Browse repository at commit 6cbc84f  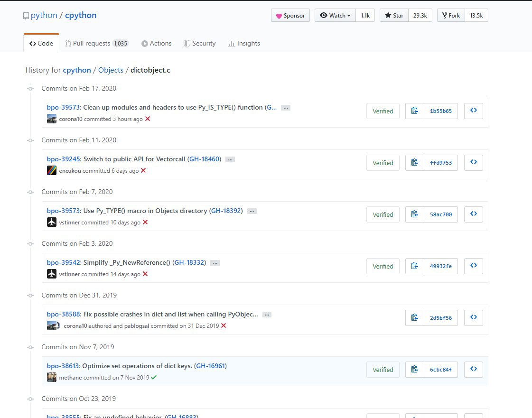click(x=474, y=369)
